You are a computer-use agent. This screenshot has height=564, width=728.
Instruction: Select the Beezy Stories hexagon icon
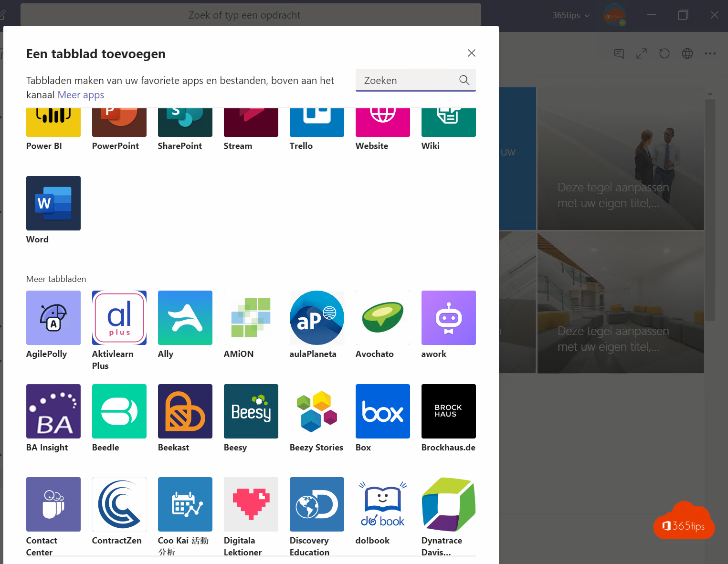pos(317,411)
